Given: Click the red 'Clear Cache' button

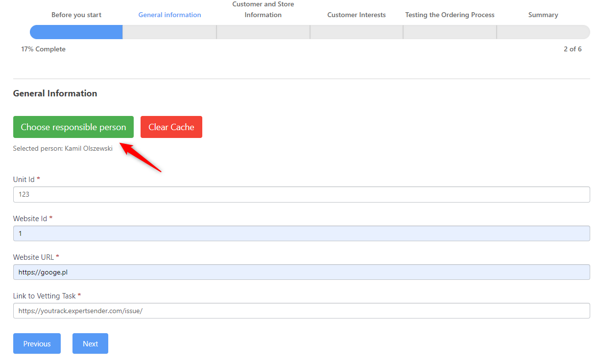Looking at the screenshot, I should 171,127.
